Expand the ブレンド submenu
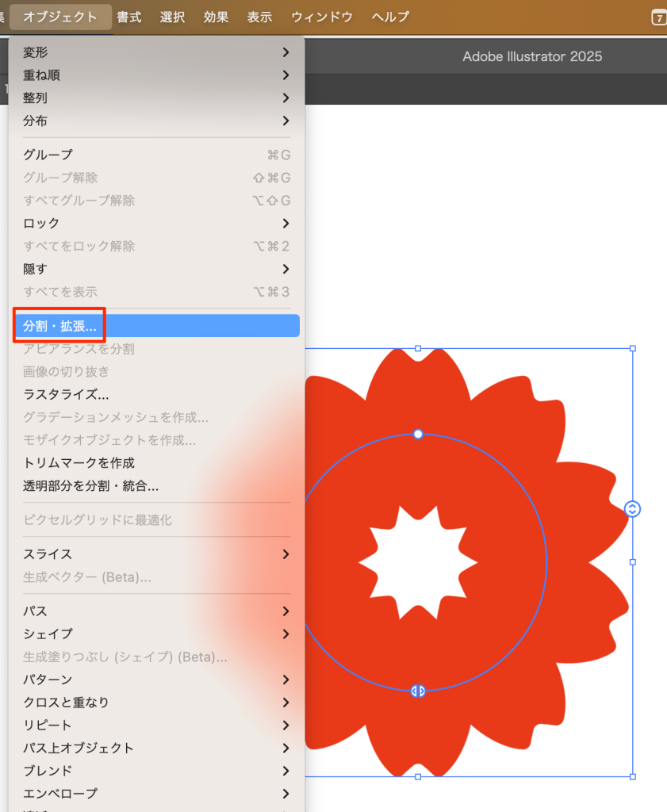The width and height of the screenshot is (667, 812). (156, 771)
